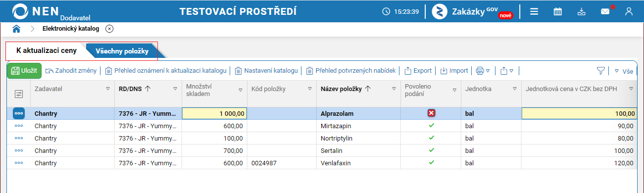Toggle Povoleno podání checkmark for Sertalin
Viewport: 644px width, 193px height.
[431, 150]
